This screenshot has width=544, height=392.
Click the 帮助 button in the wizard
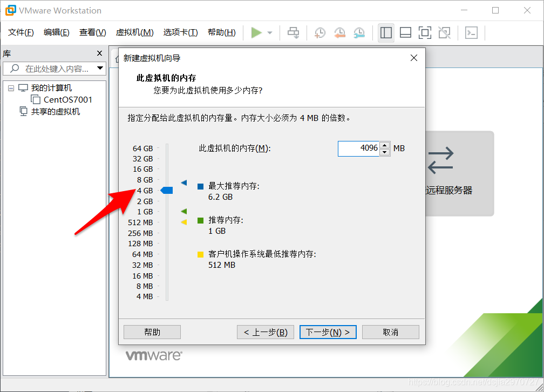[152, 332]
